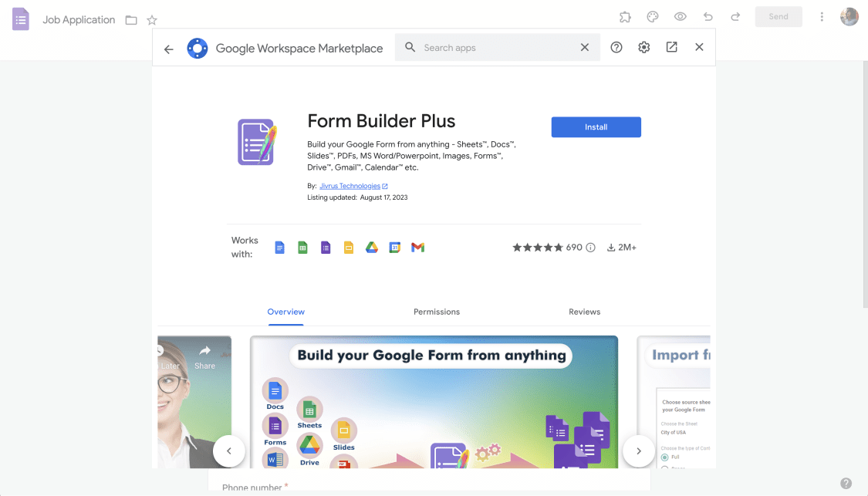868x496 pixels.
Task: Open the Reviews tab
Action: pos(584,312)
